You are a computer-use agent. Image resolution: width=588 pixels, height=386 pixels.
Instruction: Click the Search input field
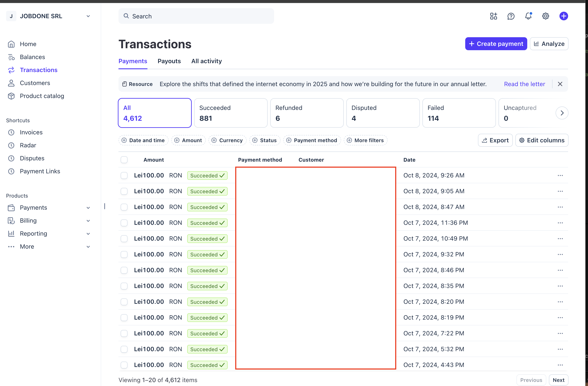click(196, 16)
